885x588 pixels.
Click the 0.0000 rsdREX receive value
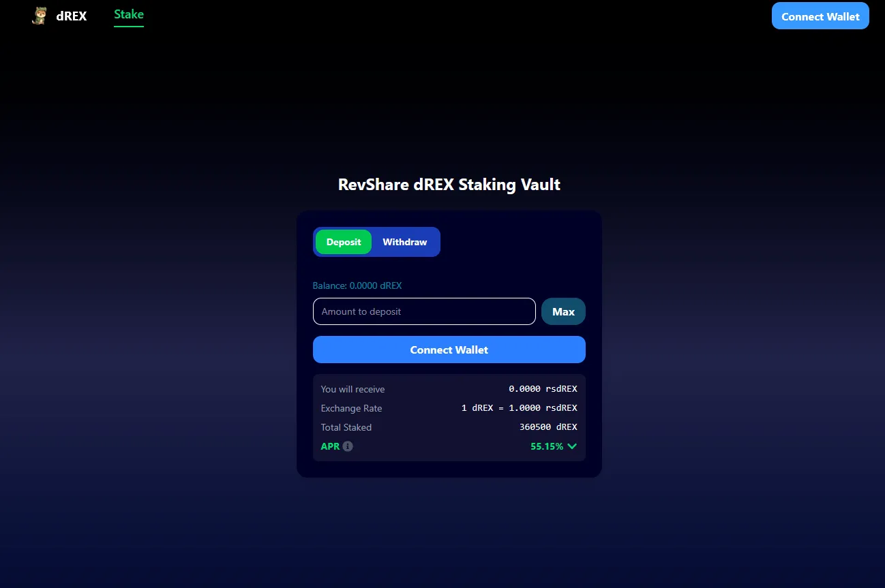tap(543, 389)
